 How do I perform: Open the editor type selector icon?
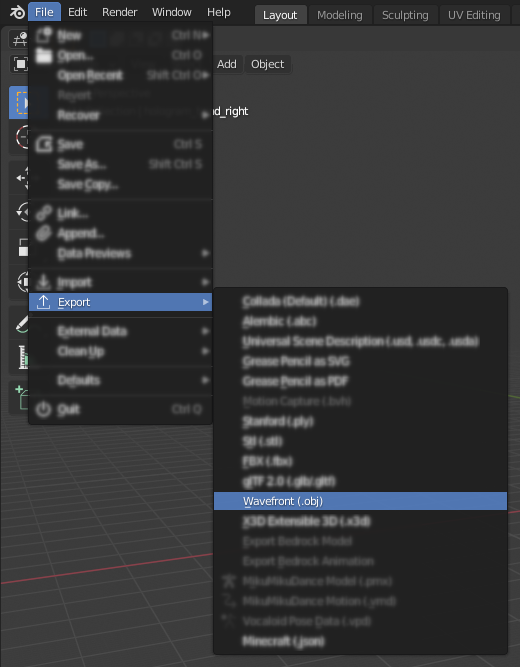point(20,40)
